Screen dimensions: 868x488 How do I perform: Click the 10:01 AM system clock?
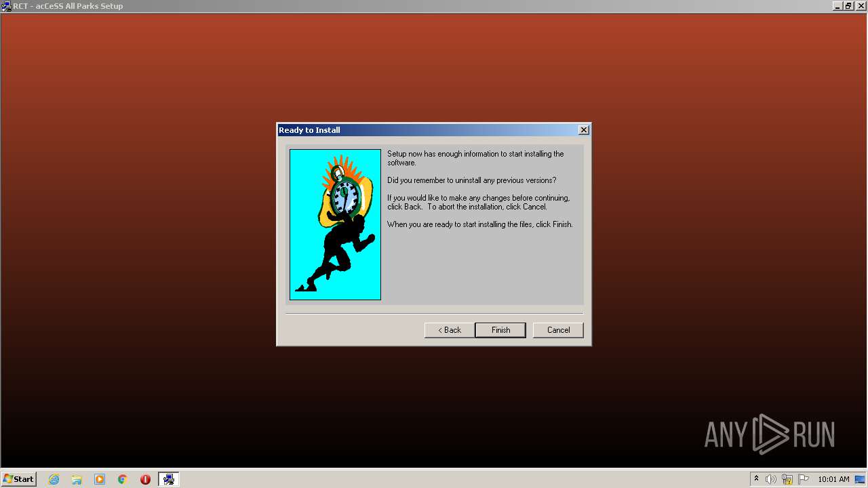(833, 479)
